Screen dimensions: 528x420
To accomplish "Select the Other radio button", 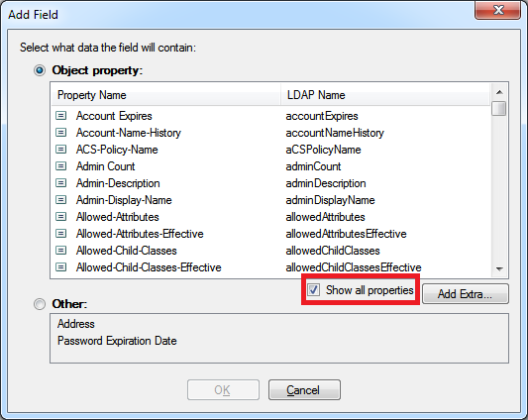I will tap(40, 304).
